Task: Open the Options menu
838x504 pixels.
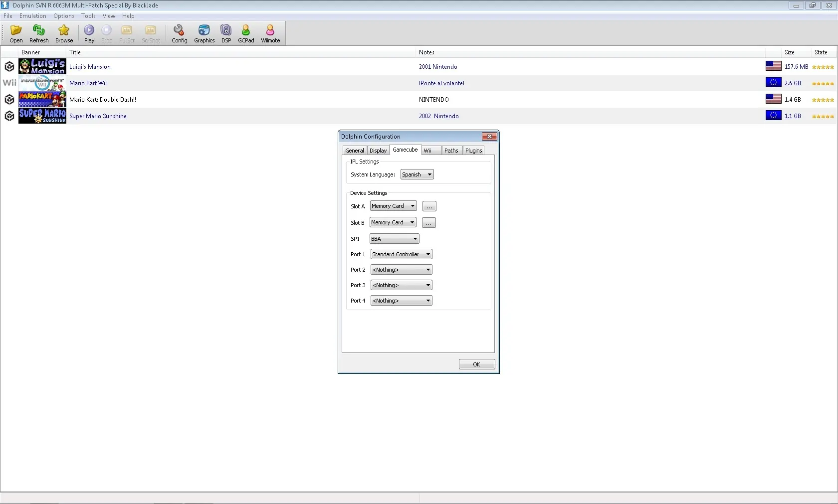Action: tap(64, 16)
